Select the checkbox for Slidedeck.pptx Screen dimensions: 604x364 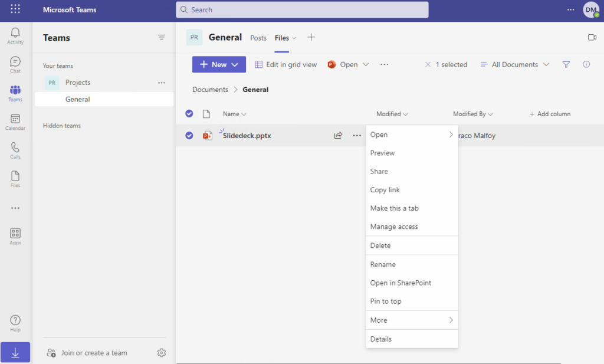[x=189, y=135]
